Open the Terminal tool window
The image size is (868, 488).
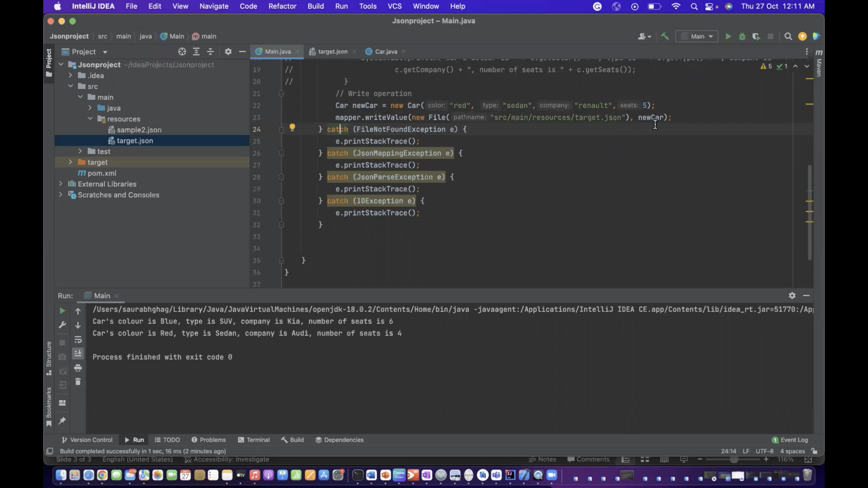point(258,439)
